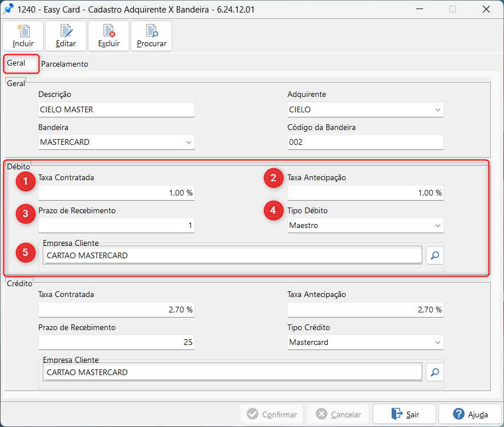Image resolution: width=504 pixels, height=427 pixels.
Task: Click the Sair exit button
Action: coord(404,414)
